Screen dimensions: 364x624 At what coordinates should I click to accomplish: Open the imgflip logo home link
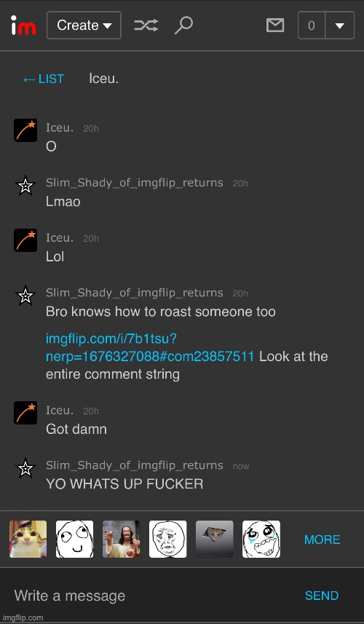[x=23, y=25]
